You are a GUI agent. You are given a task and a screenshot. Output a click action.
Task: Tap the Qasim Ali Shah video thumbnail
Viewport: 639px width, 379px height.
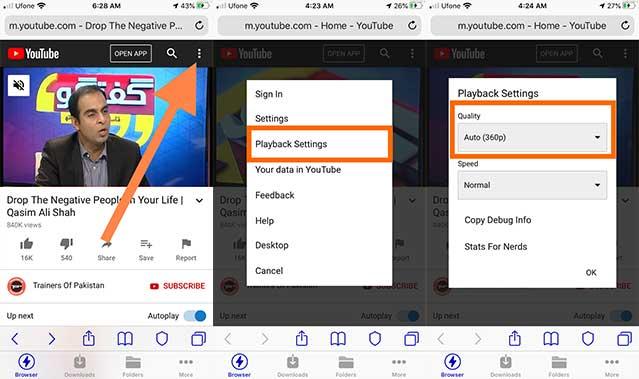pos(106,127)
